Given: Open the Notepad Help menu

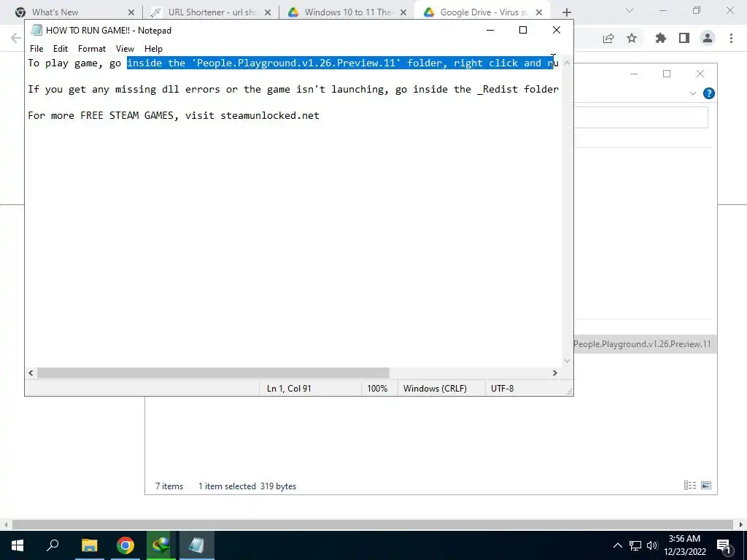Looking at the screenshot, I should [x=153, y=49].
